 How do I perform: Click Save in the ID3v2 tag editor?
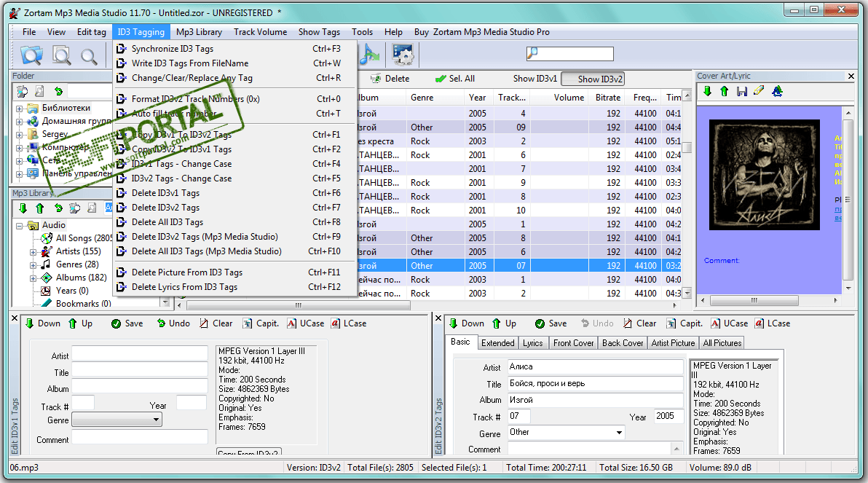tap(551, 323)
